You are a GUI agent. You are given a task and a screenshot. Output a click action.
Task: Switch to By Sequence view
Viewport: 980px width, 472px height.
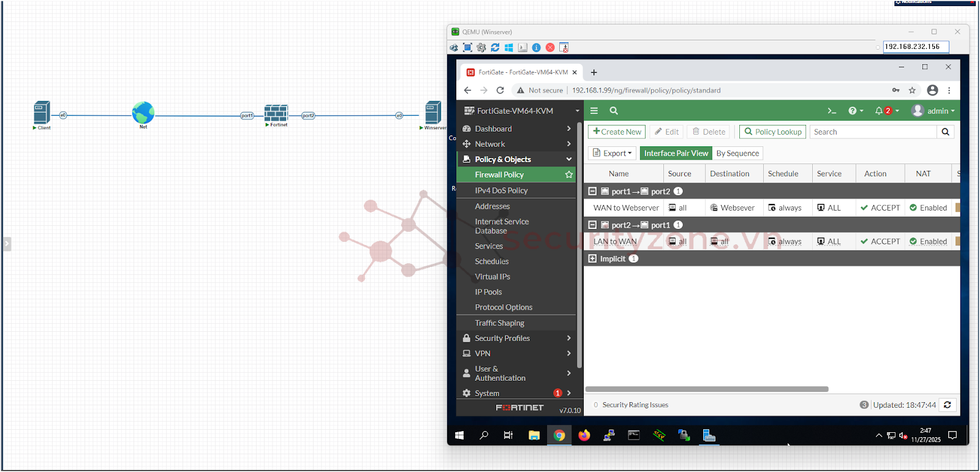point(737,154)
